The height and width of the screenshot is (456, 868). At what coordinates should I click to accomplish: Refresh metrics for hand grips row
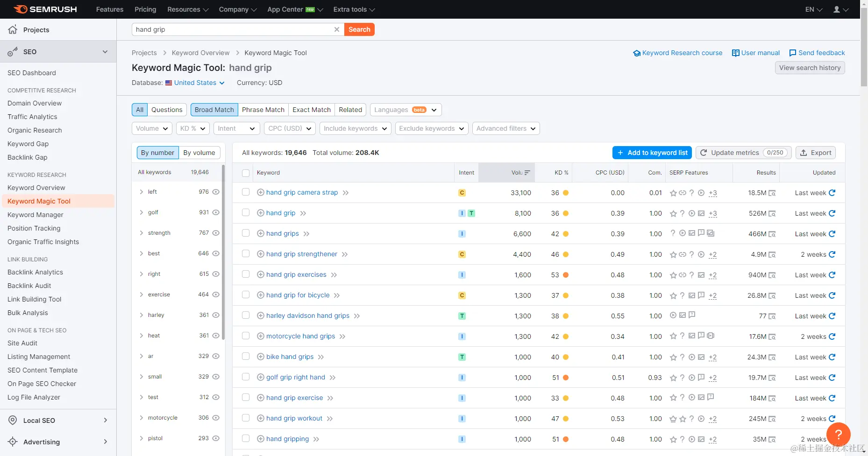coord(832,233)
